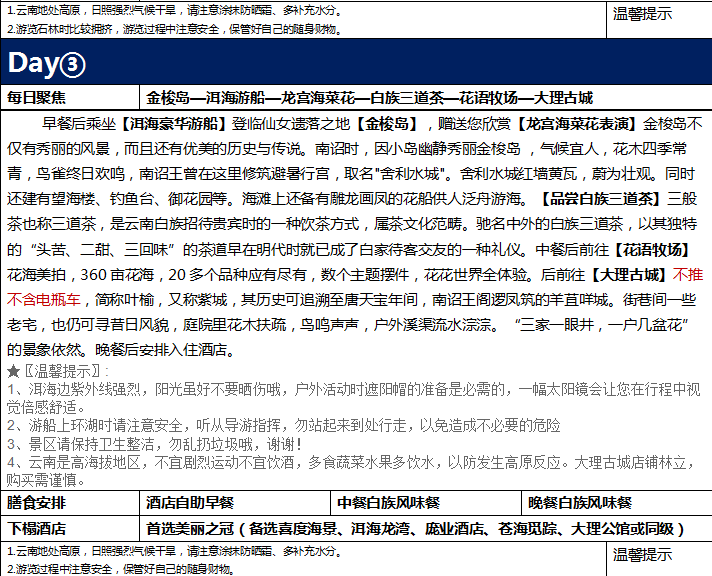Click the 下榻酒店 row label
The height and width of the screenshot is (576, 712).
(x=37, y=528)
